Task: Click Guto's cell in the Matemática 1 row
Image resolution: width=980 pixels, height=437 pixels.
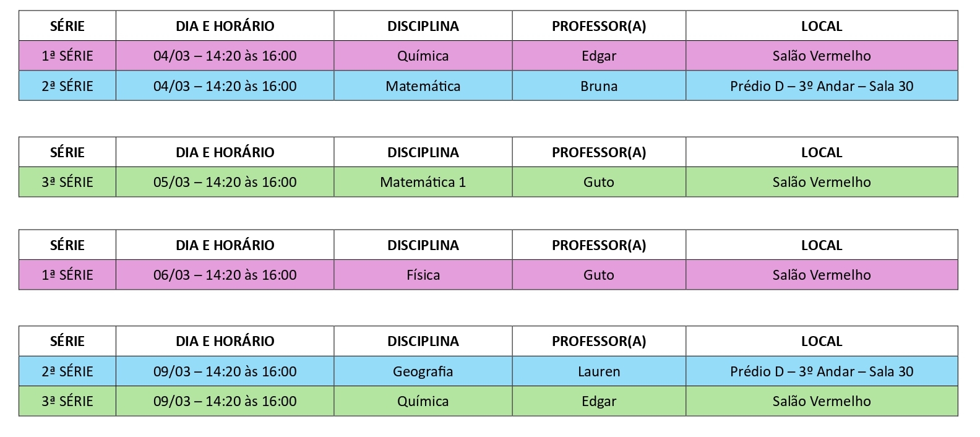Action: pos(598,182)
